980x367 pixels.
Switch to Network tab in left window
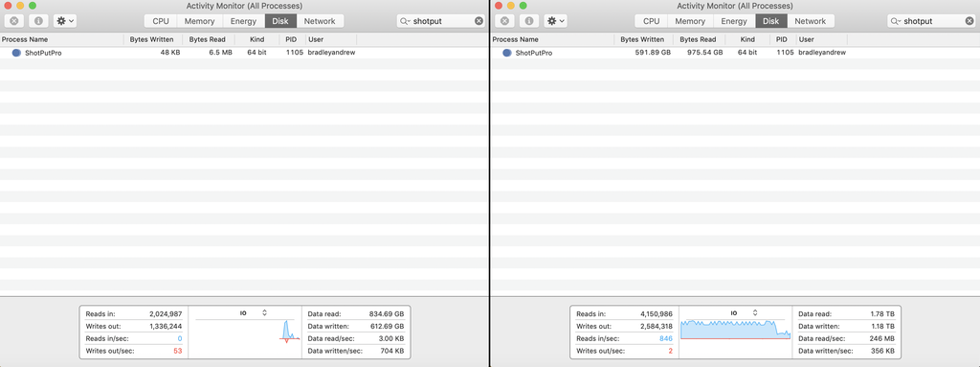click(x=320, y=21)
